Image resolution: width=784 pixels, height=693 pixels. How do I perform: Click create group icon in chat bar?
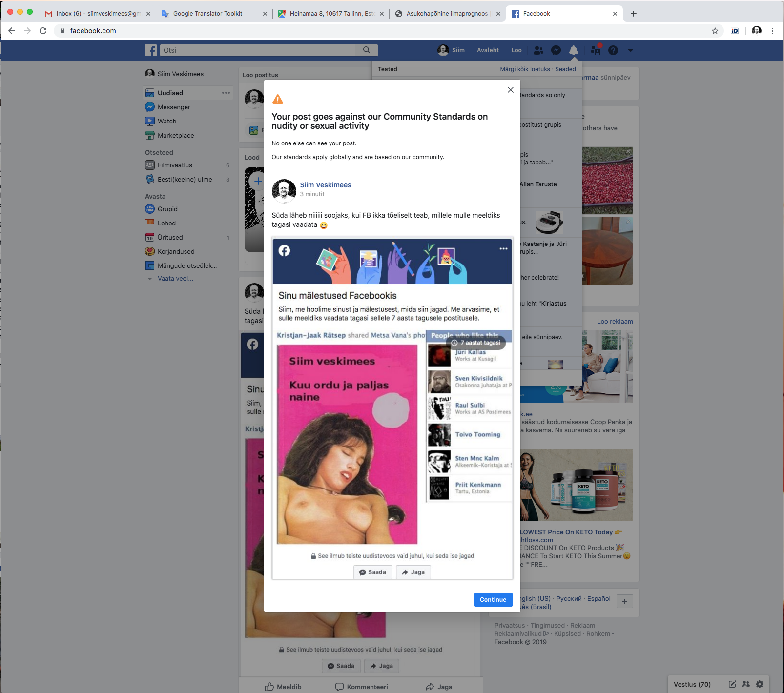click(x=746, y=684)
